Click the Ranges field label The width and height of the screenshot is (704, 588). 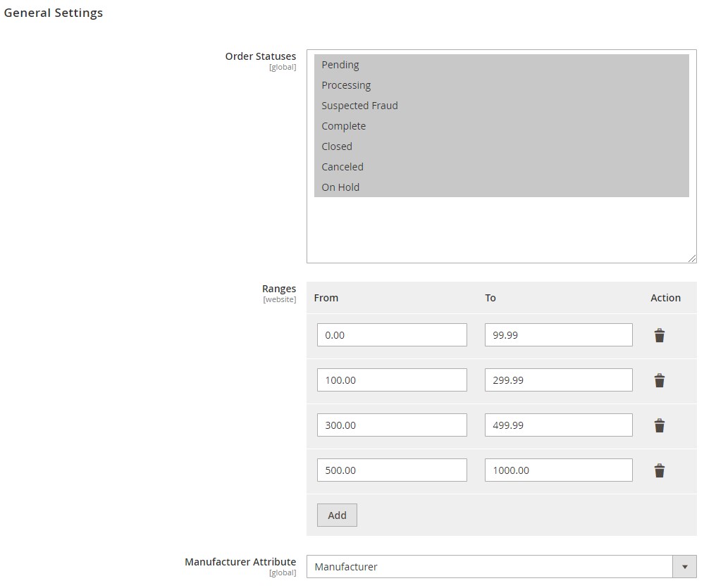279,289
